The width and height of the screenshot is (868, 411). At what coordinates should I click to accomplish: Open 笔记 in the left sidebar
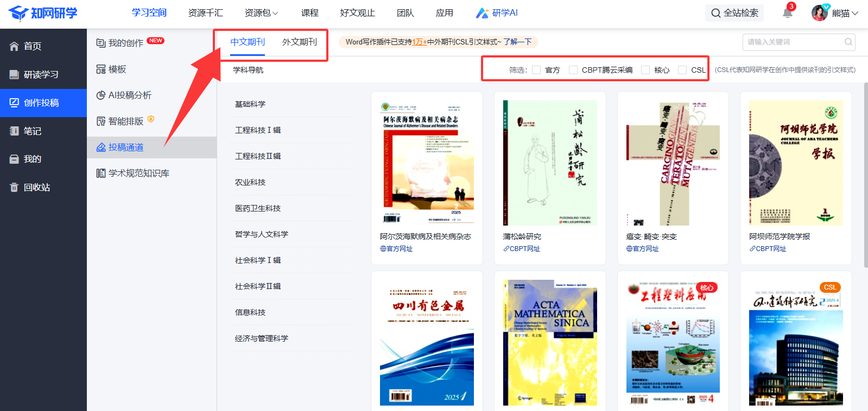coord(32,131)
